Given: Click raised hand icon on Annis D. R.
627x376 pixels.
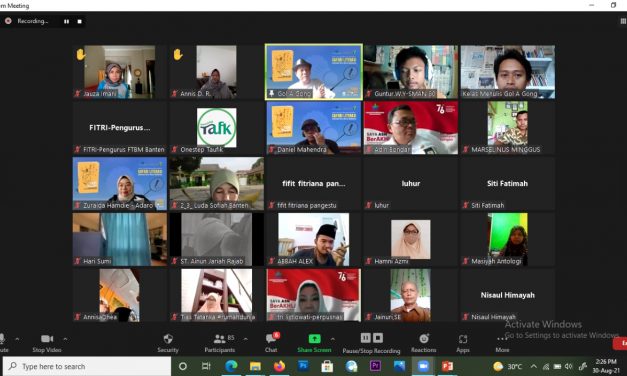Looking at the screenshot, I should point(178,54).
